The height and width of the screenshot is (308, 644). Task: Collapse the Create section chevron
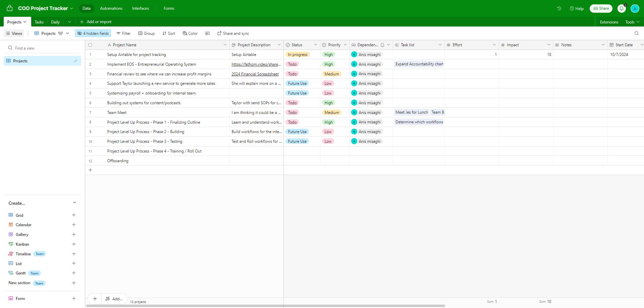[x=74, y=203]
